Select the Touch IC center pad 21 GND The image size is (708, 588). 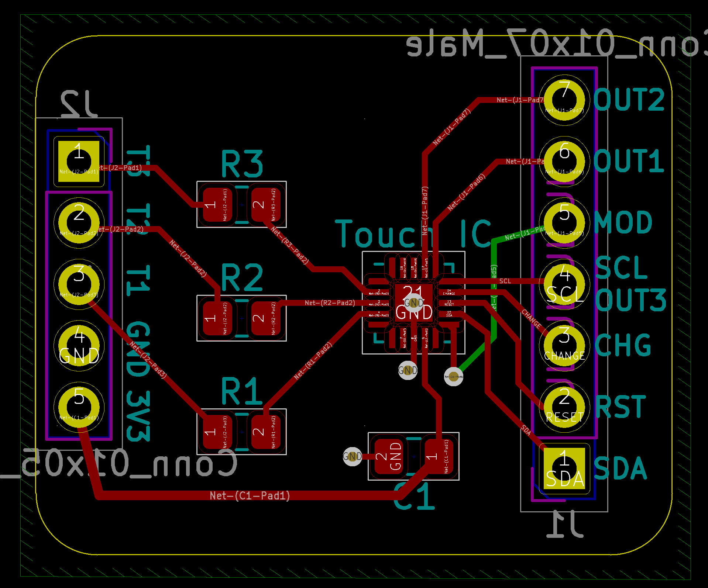tap(413, 303)
